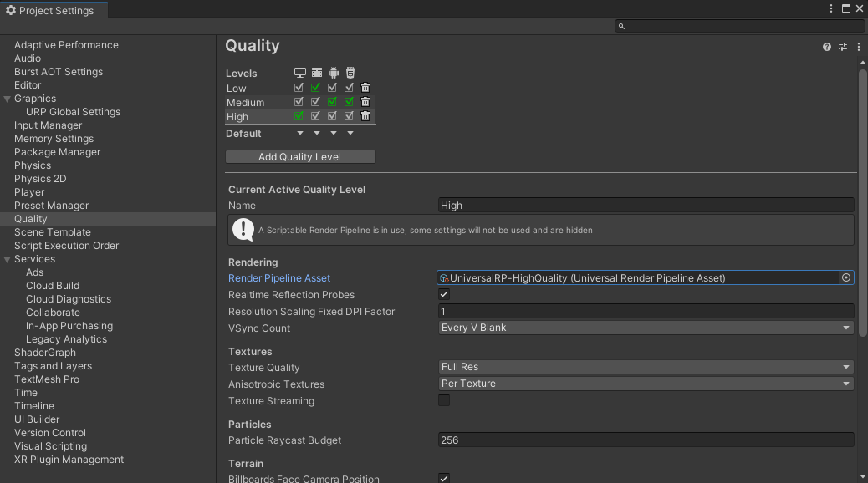Open the Quality presets selector icon
The width and height of the screenshot is (868, 483).
click(843, 47)
